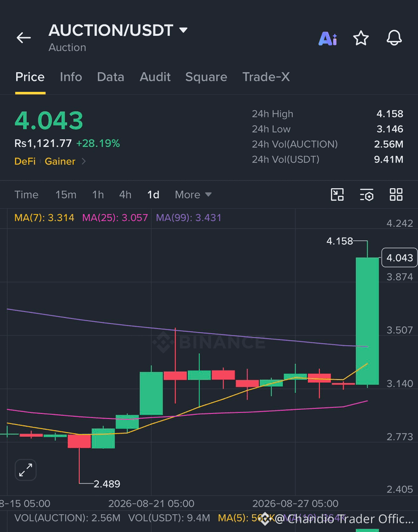418x532 pixels.
Task: Tap the 2026-08-27 05:00 date label
Action: [295, 504]
